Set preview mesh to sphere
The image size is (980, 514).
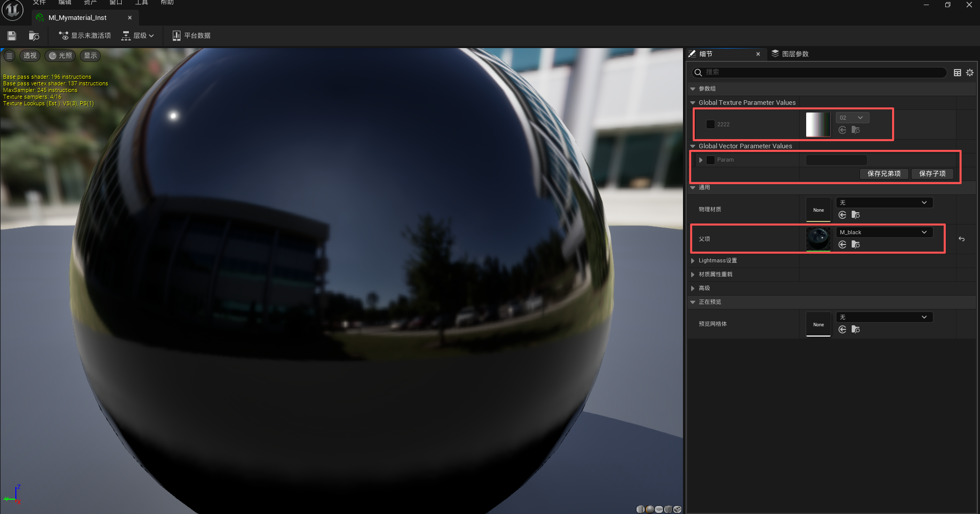[x=649, y=509]
